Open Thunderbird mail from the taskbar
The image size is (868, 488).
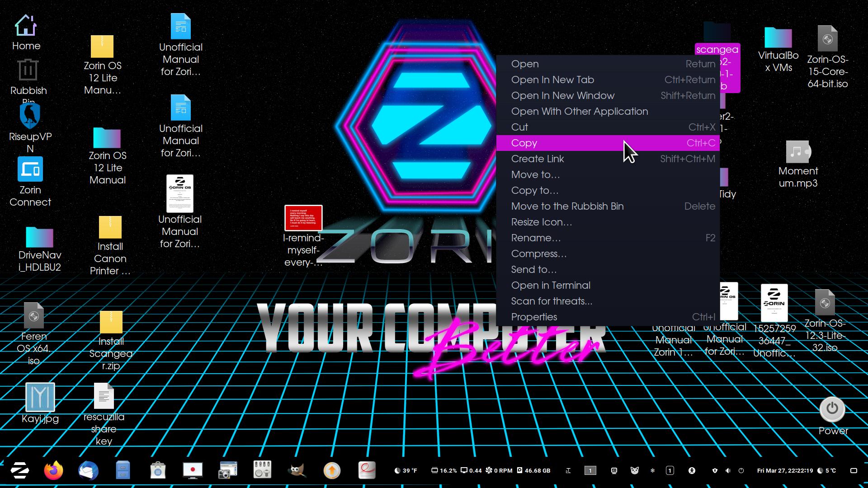[88, 470]
